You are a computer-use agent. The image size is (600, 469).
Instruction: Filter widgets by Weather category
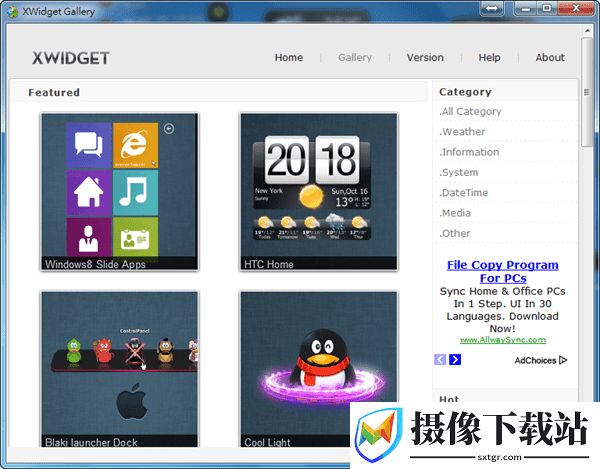[x=462, y=132]
